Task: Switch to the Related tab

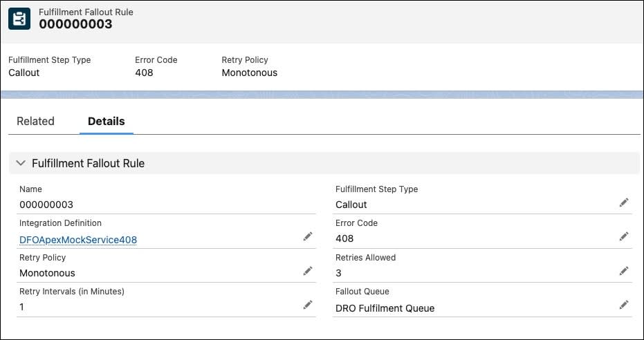Action: pos(35,121)
